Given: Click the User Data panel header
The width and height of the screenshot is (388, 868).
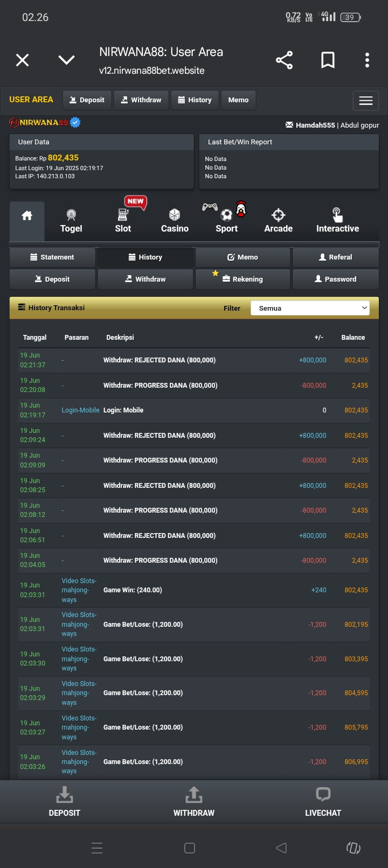Looking at the screenshot, I should [x=101, y=142].
